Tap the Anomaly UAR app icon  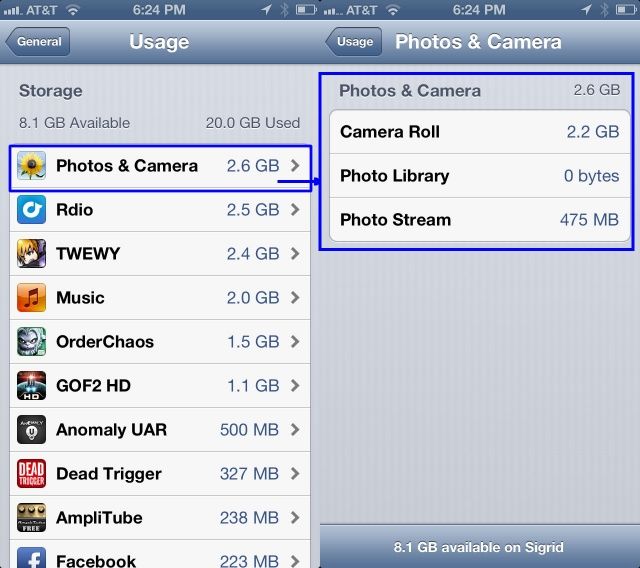click(31, 430)
